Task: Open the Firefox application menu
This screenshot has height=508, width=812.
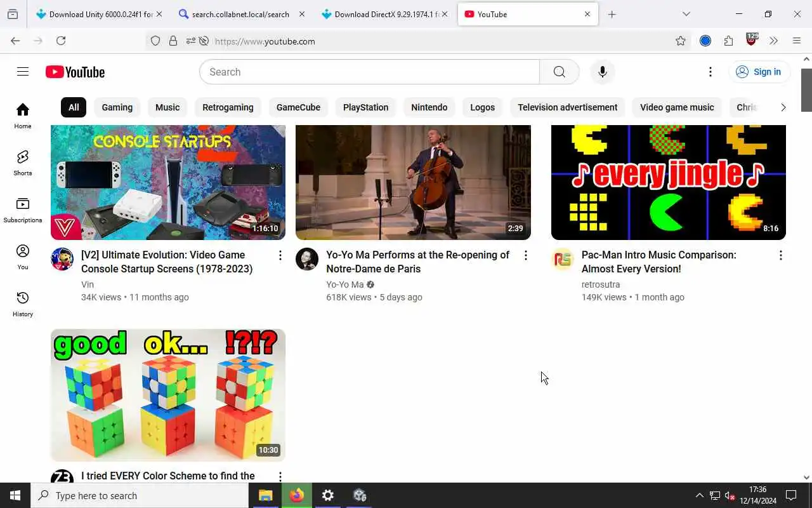Action: pos(797,41)
